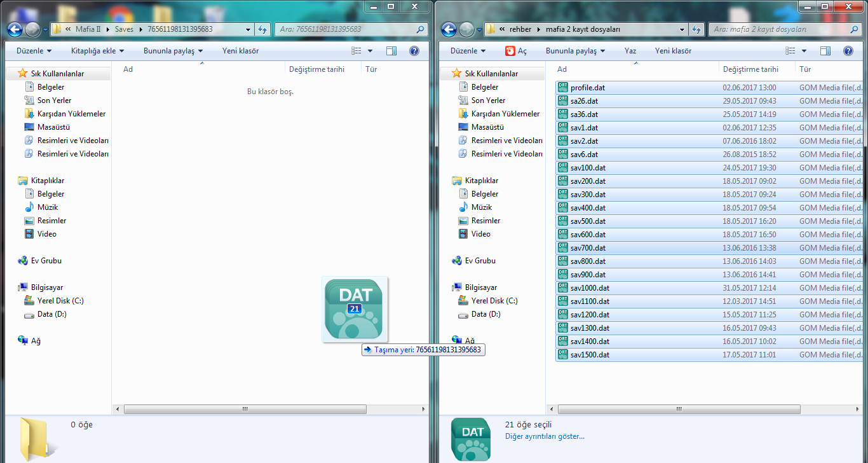The image size is (868, 463).
Task: Open Masaüstü in the Saves window sidebar
Action: click(x=53, y=127)
